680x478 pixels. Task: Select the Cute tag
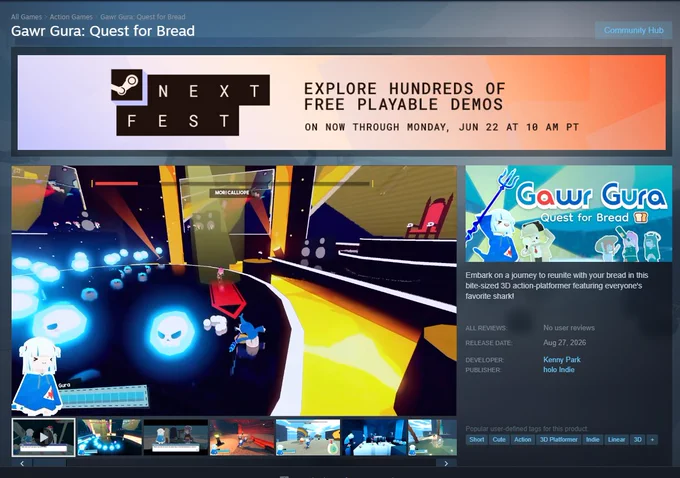tap(499, 439)
